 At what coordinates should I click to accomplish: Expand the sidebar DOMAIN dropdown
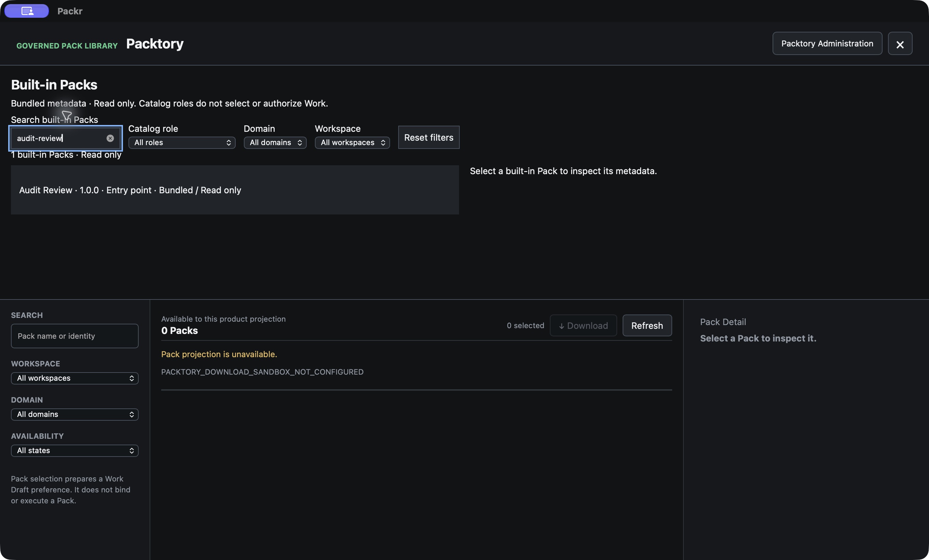coord(75,414)
